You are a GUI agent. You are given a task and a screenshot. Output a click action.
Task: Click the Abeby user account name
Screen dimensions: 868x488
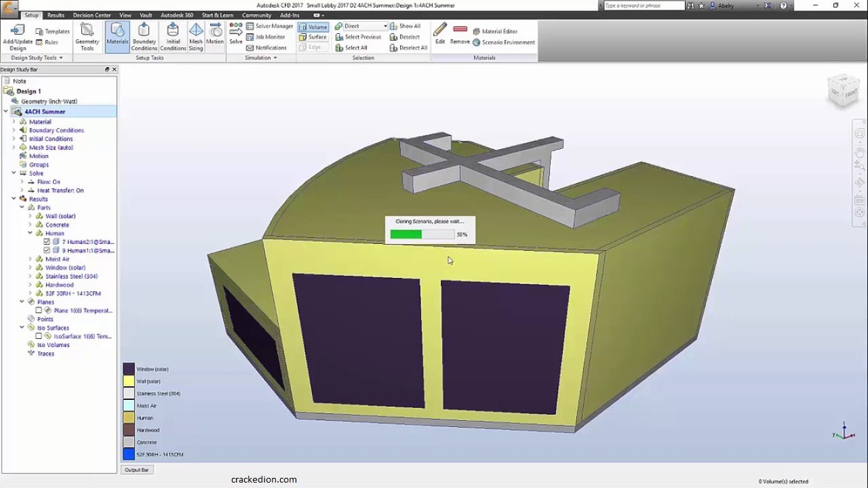[x=726, y=5]
